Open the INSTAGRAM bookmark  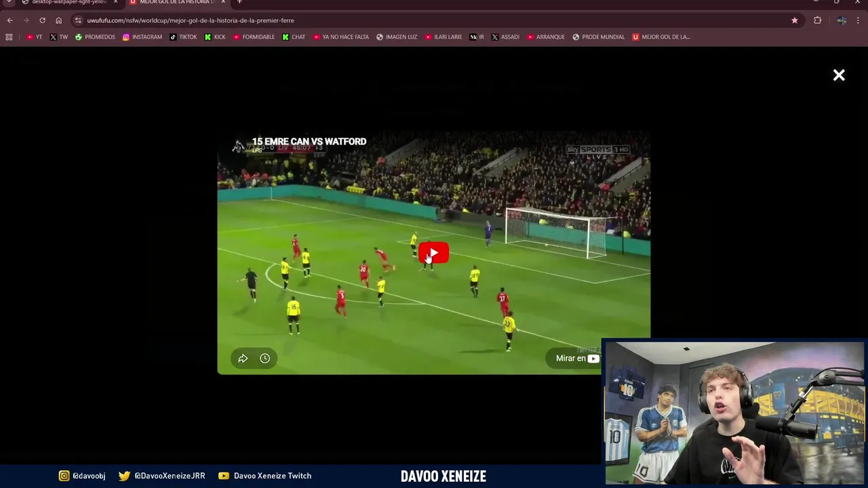point(142,37)
